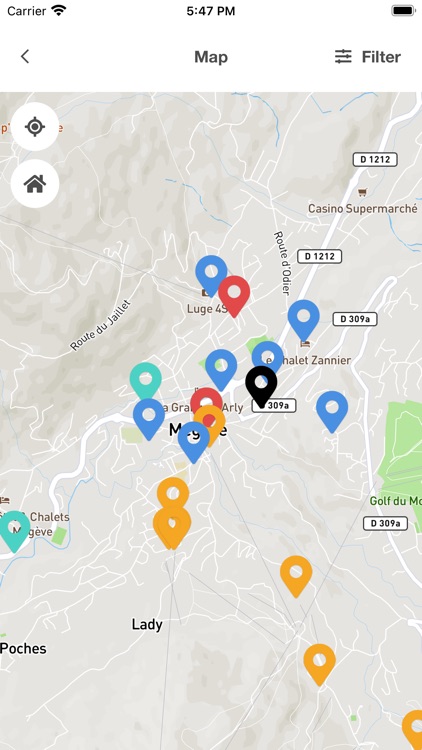Tap the battery indicator in status bar
This screenshot has width=422, height=750.
click(403, 11)
